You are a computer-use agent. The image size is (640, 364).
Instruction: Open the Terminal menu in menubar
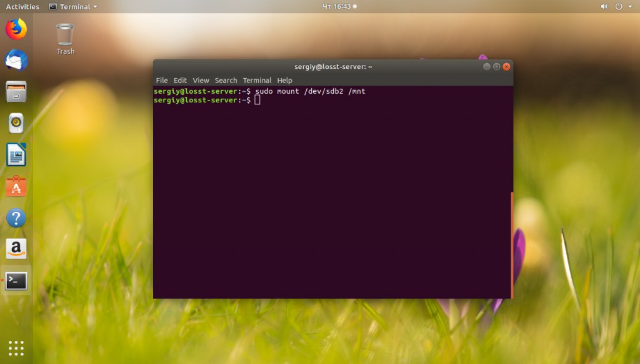click(x=257, y=81)
